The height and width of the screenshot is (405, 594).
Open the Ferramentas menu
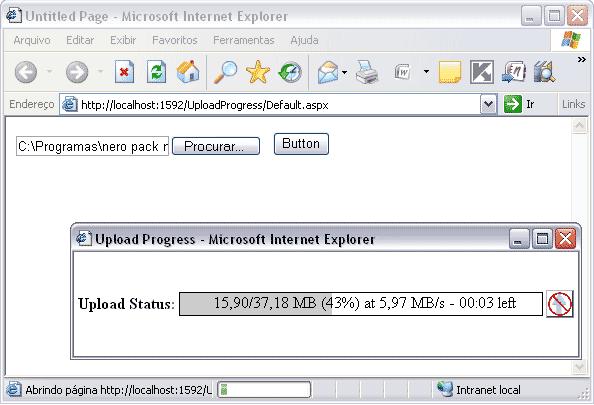pos(244,40)
